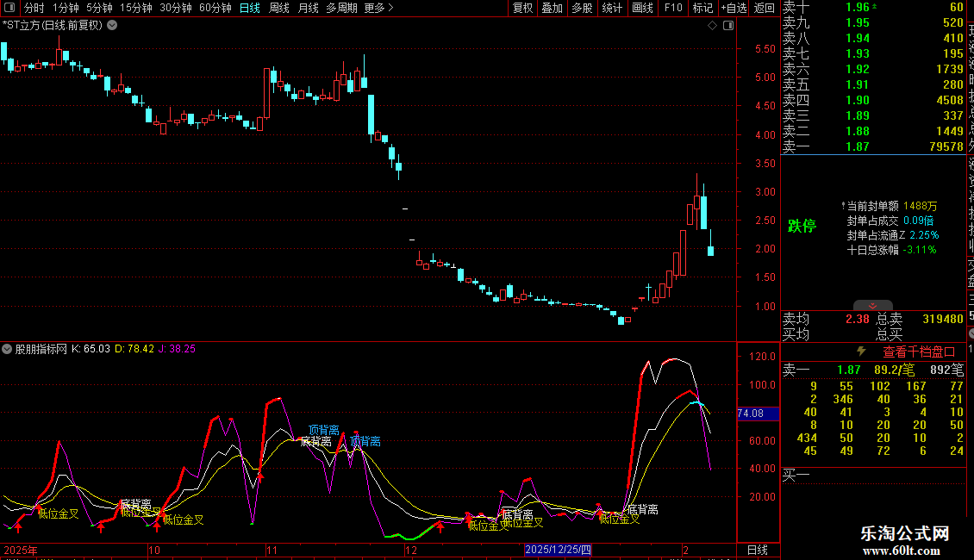Click the 跌停 limit-down label

coord(802,226)
